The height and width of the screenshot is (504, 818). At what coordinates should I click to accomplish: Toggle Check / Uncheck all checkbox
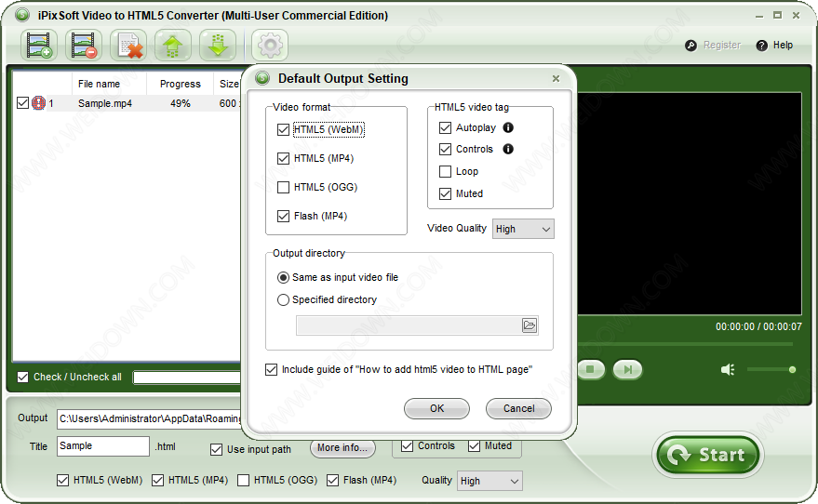(x=22, y=377)
